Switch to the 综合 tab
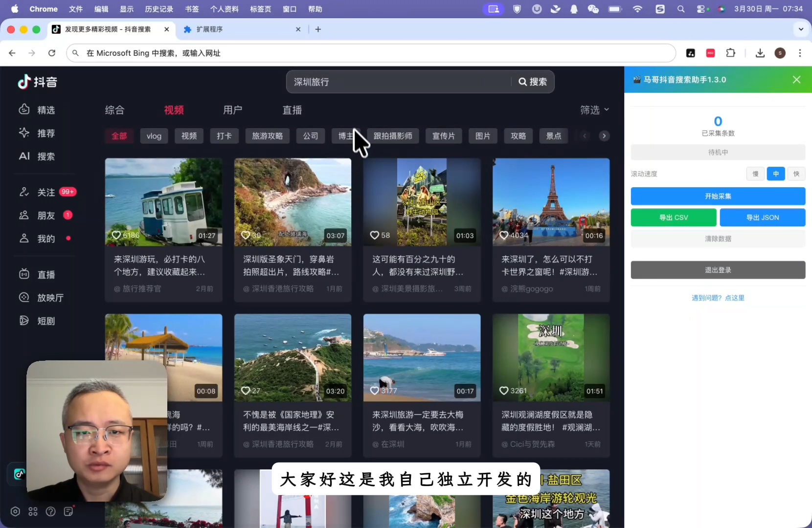Screen dimensions: 812x528 tap(115, 110)
